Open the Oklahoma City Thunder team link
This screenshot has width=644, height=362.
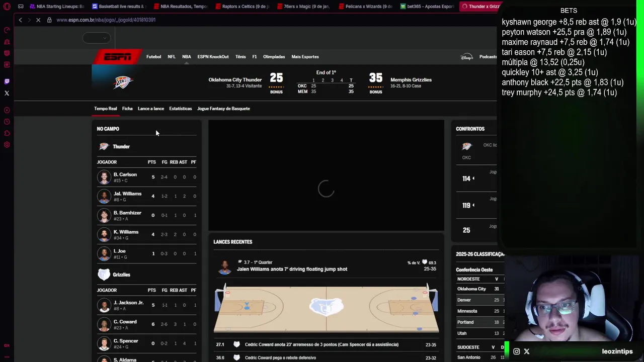tap(235, 80)
